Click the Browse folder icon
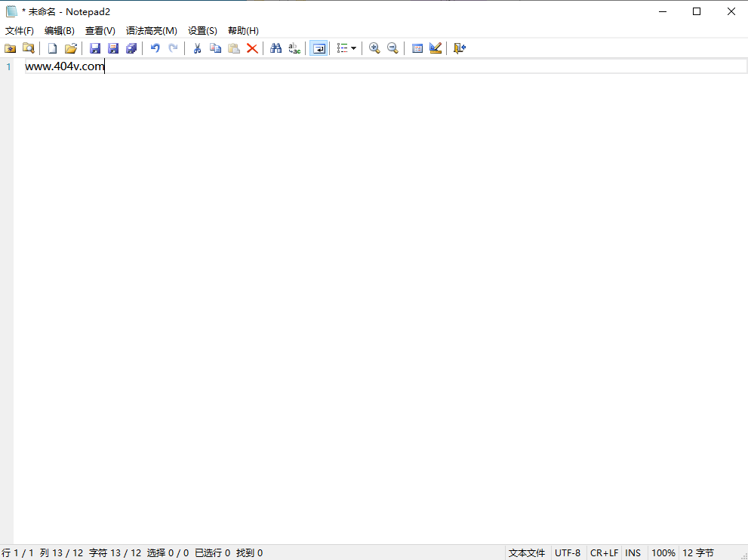The image size is (748, 560). (x=29, y=48)
